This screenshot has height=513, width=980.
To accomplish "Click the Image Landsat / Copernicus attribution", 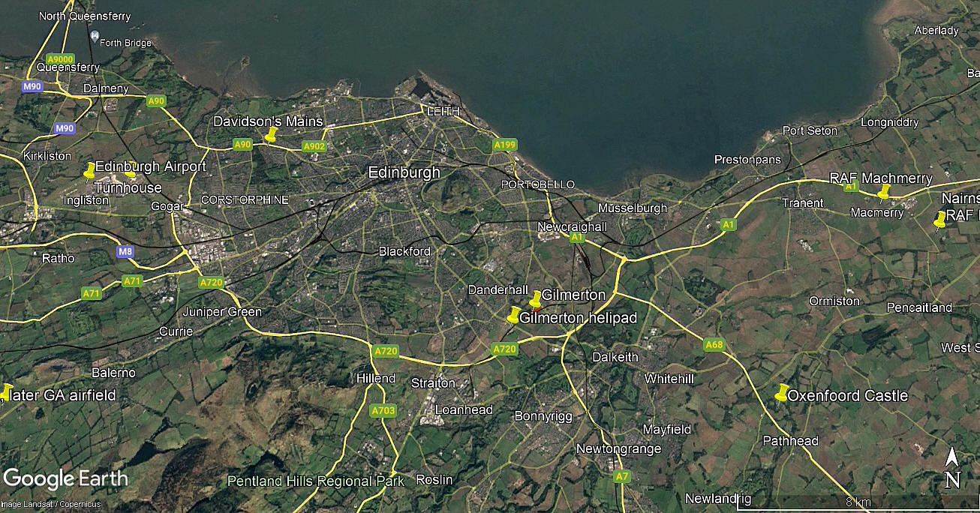I will pos(51,504).
